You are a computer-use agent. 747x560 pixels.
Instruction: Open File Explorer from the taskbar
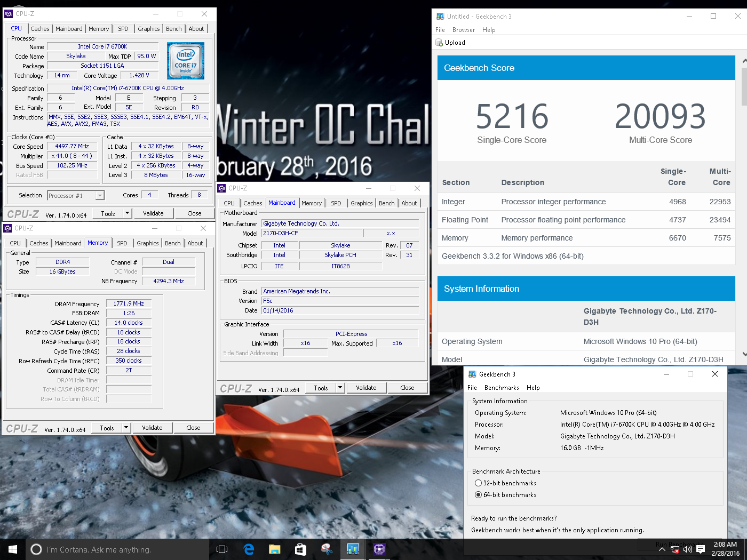(x=275, y=549)
